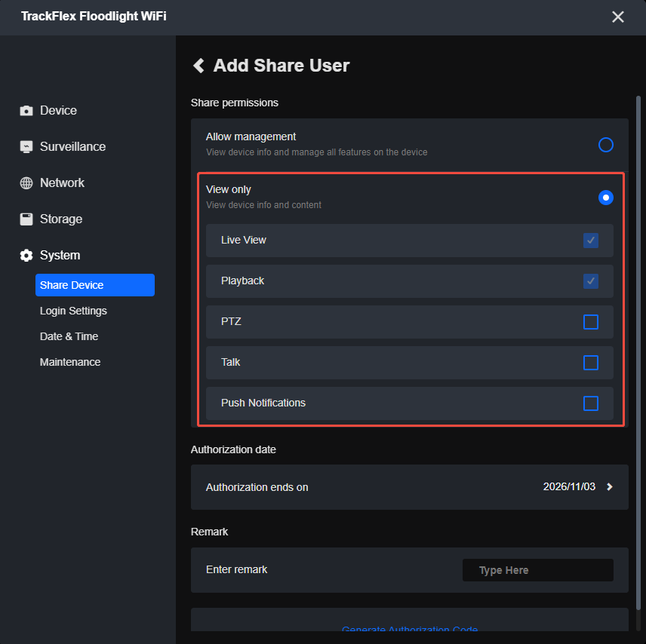The width and height of the screenshot is (646, 644).
Task: Click the View only label
Action: click(x=228, y=189)
